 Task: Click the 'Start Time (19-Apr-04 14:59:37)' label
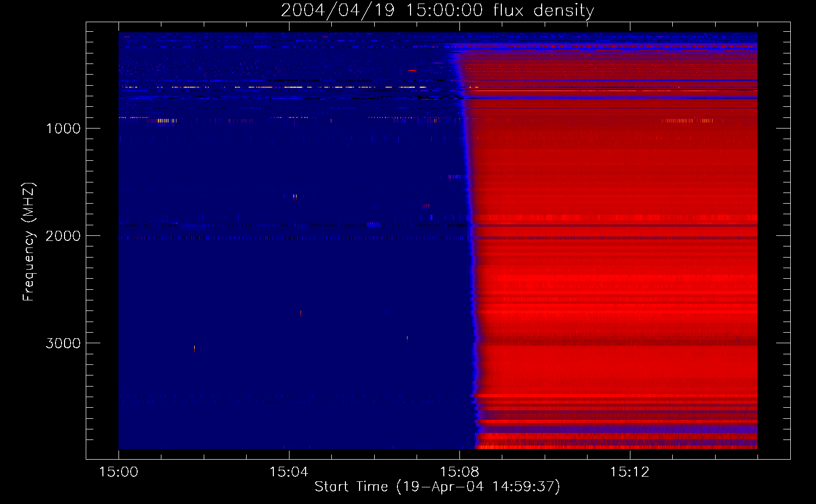click(437, 486)
